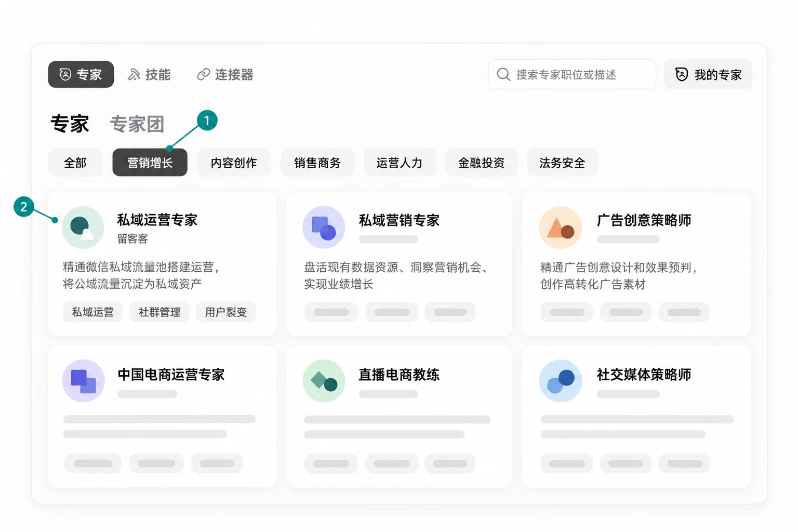The width and height of the screenshot is (798, 532).
Task: Click the 精通广告创意设计和效果预判 description
Action: [x=618, y=275]
